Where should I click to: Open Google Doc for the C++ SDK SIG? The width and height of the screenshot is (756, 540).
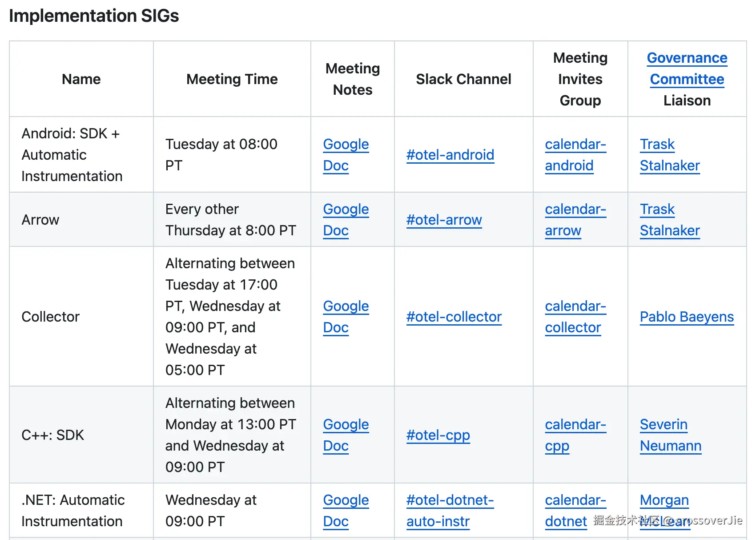tap(346, 425)
